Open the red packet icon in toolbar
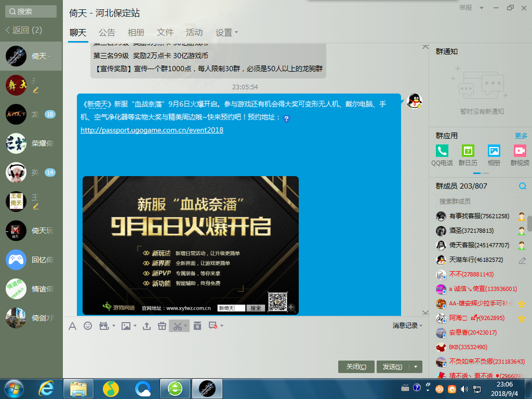The image size is (532, 399). pyautogui.click(x=197, y=326)
